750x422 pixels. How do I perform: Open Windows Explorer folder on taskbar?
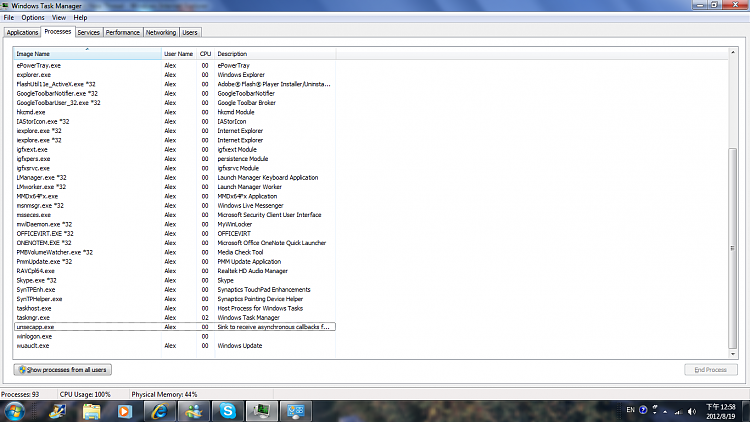pyautogui.click(x=91, y=411)
